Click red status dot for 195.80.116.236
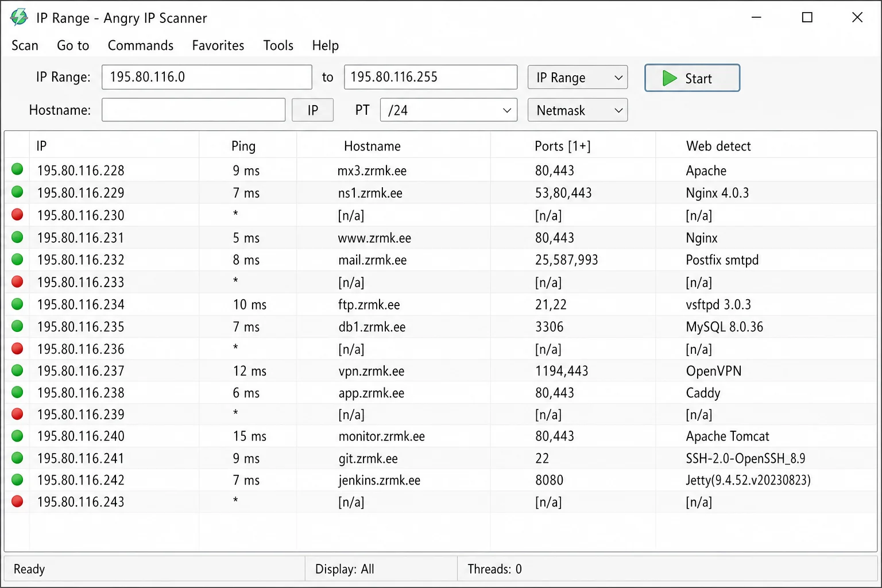The width and height of the screenshot is (882, 588). click(17, 348)
